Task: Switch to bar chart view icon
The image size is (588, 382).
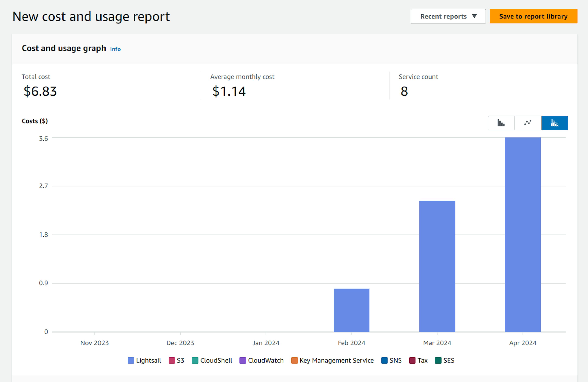Action: pos(501,123)
